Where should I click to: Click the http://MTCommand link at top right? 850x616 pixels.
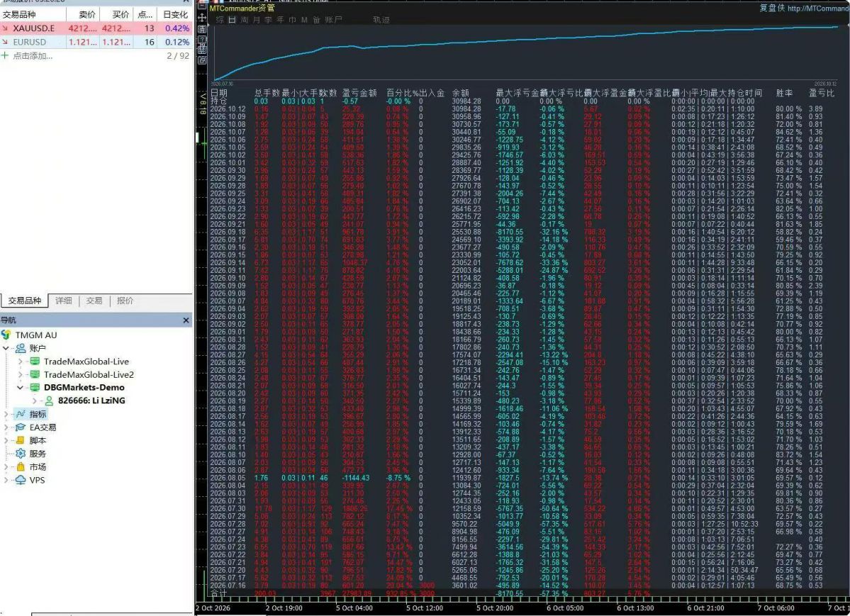(x=819, y=8)
